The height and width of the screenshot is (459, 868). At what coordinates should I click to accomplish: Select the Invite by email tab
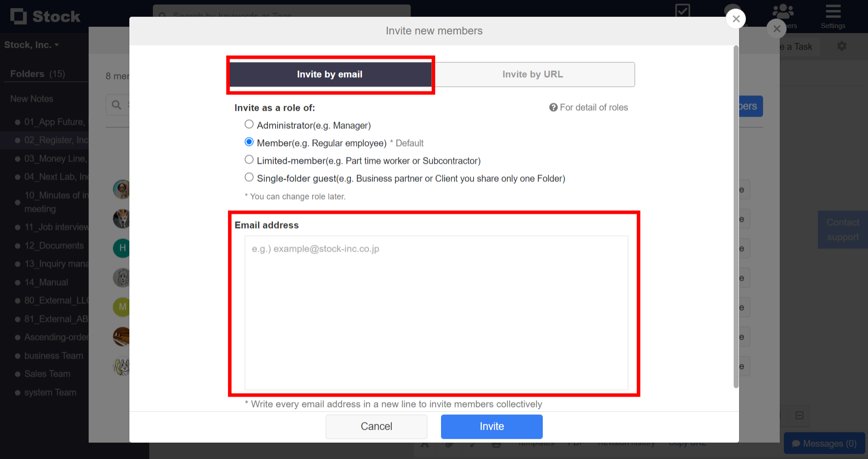tap(330, 74)
